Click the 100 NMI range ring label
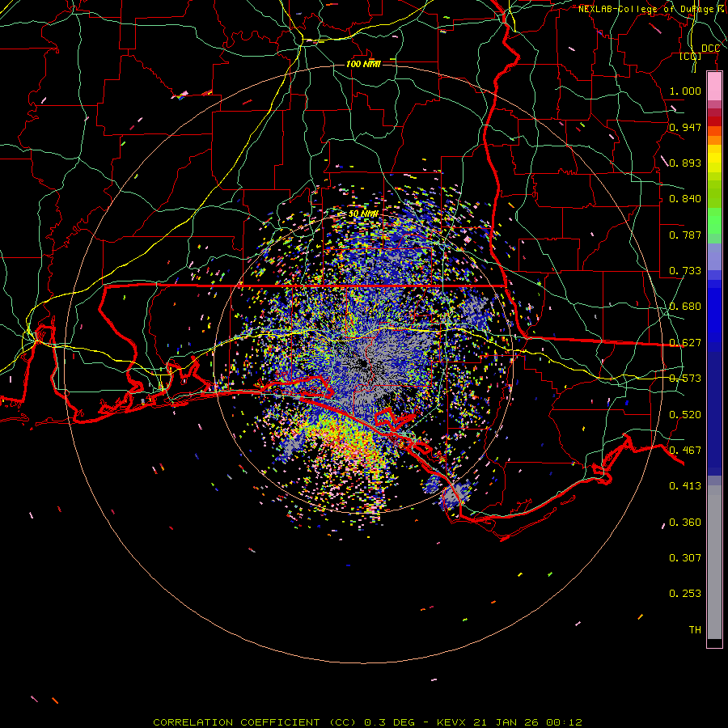 tap(363, 64)
